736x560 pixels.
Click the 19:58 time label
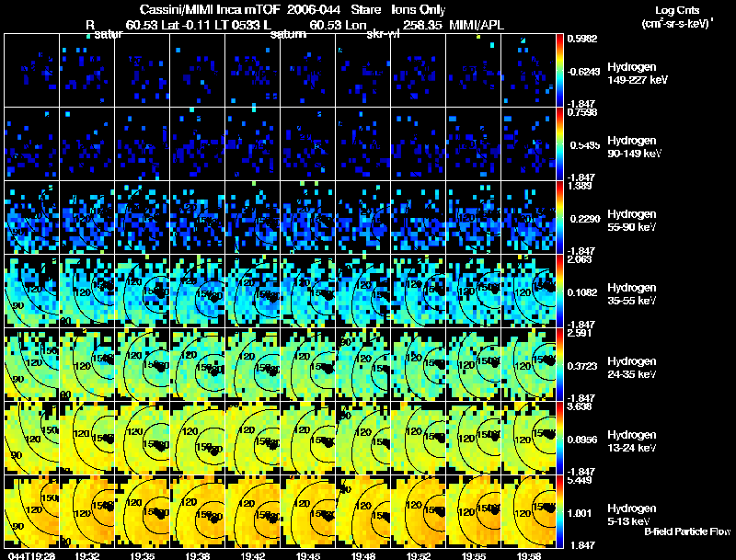528,555
